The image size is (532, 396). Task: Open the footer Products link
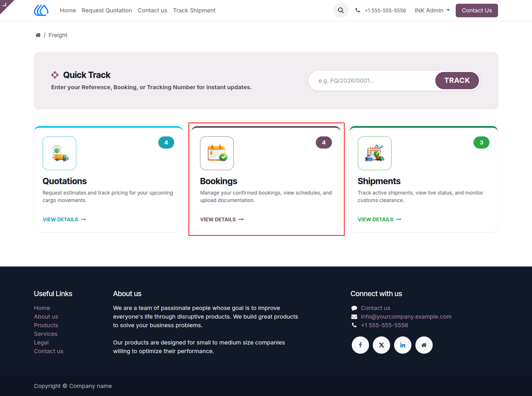tap(46, 325)
